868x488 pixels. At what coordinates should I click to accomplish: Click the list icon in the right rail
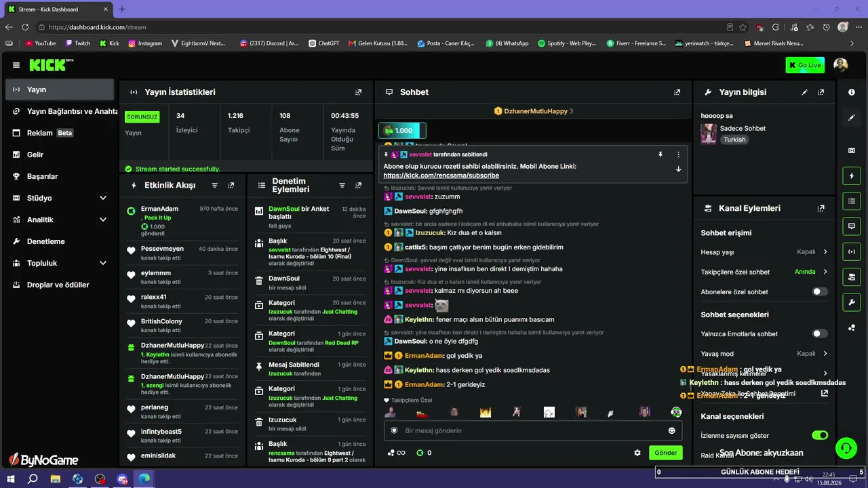coord(852,201)
